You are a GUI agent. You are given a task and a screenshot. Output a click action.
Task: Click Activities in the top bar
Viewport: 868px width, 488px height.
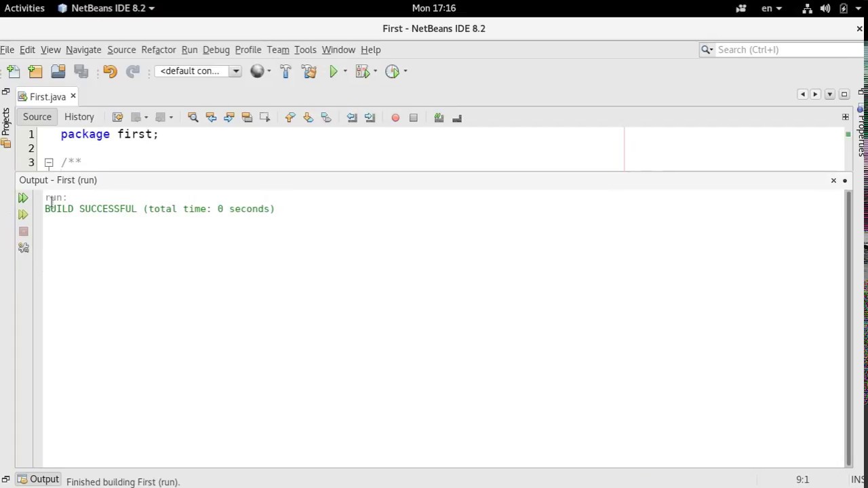24,8
